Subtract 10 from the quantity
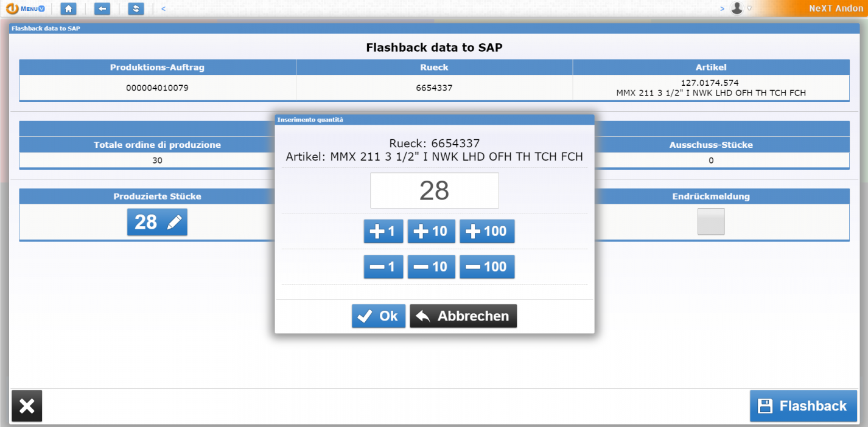This screenshot has width=868, height=427. point(431,266)
